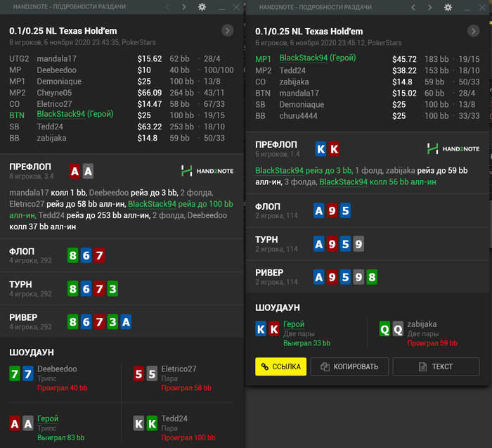Click BlackStack94 колл 56 bb алл-ин link

coord(378,181)
